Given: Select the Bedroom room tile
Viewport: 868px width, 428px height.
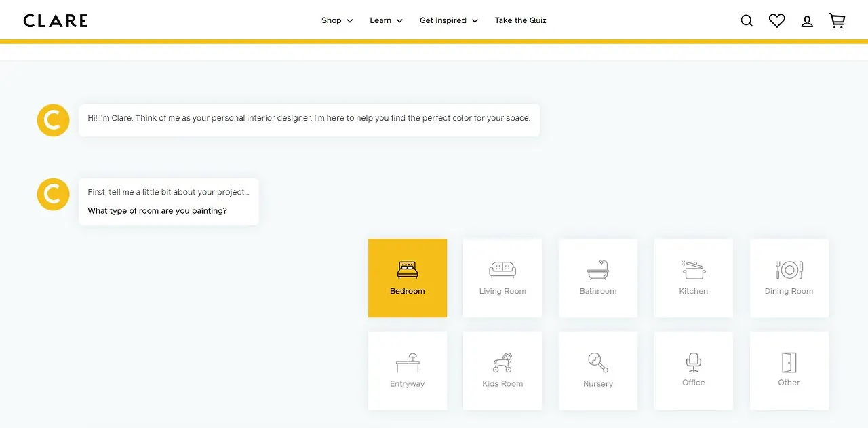Looking at the screenshot, I should pyautogui.click(x=408, y=278).
